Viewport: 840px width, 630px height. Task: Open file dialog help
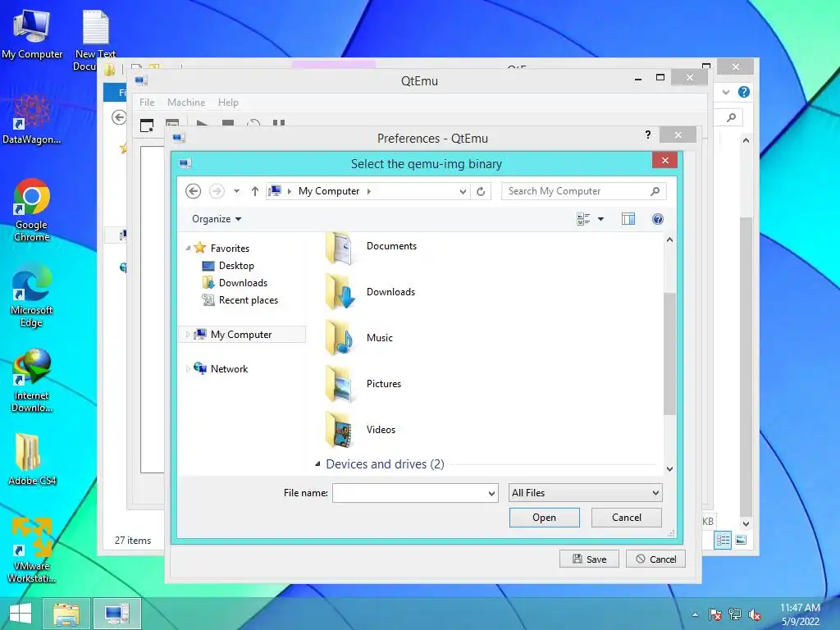(x=657, y=219)
